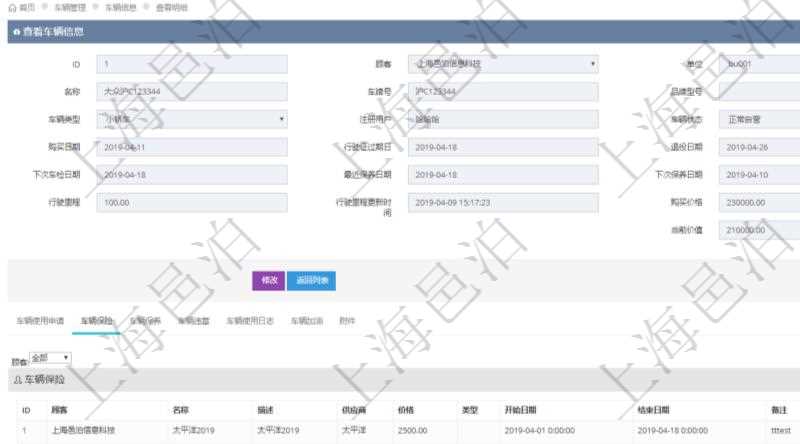Click the 购买日期 date field
Viewport: 800px width, 444px height.
click(191, 146)
